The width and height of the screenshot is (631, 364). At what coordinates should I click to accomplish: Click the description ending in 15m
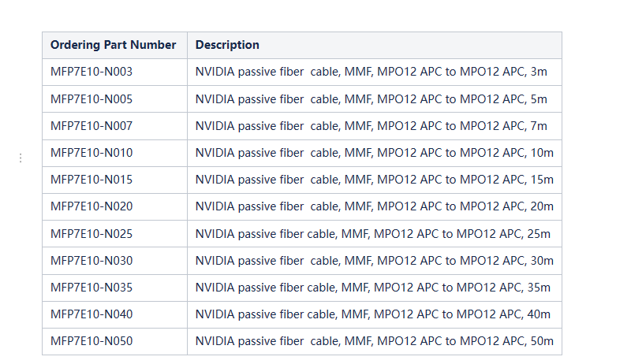[374, 180]
